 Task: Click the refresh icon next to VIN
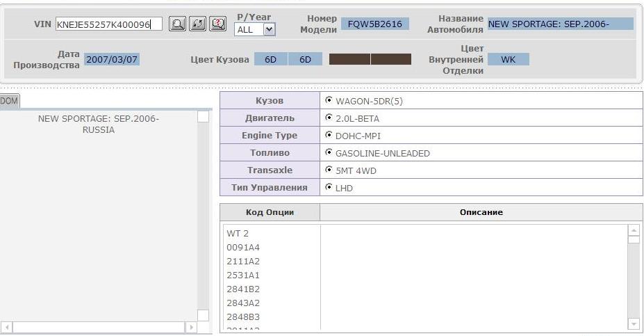click(197, 24)
